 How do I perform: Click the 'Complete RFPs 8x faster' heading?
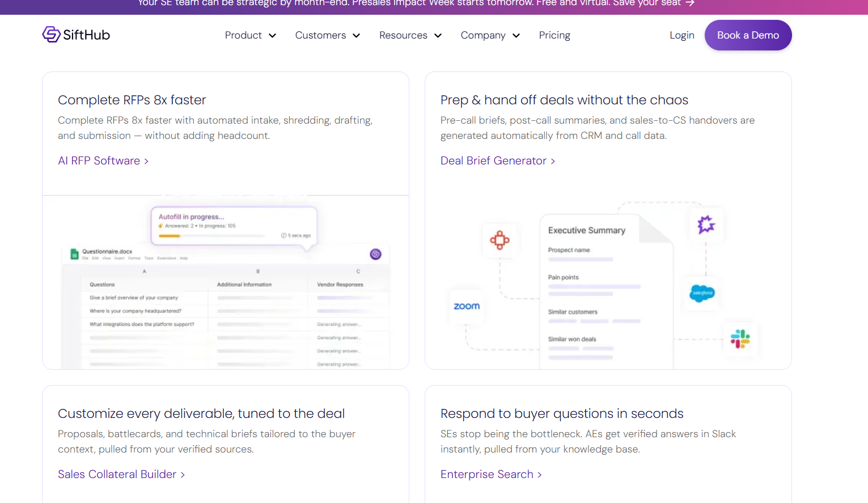pyautogui.click(x=132, y=100)
